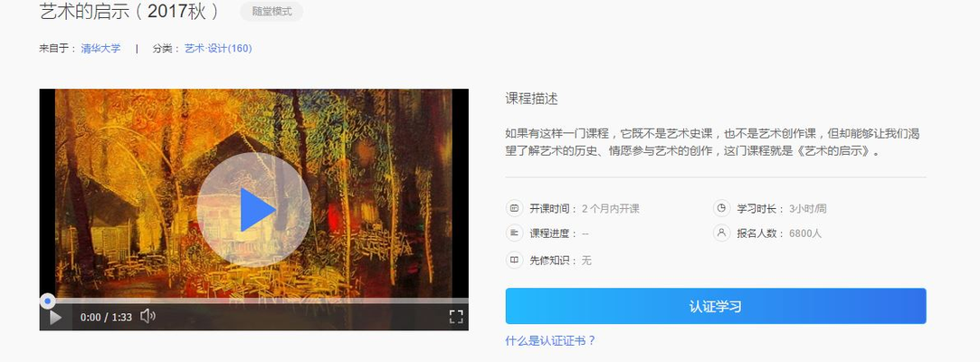Click the 报名人数 person icon
The width and height of the screenshot is (980, 362).
(x=721, y=233)
